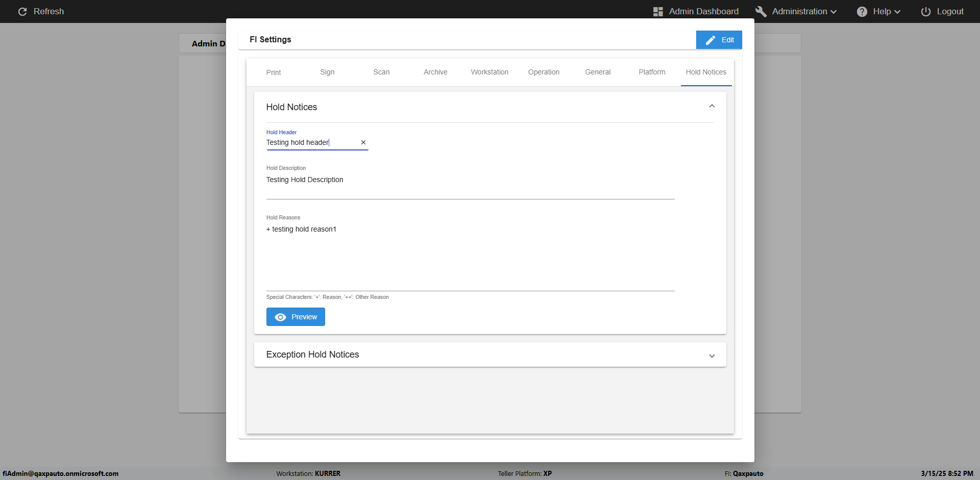Screen dimensions: 980x480
Task: Switch to the Workstation tab
Action: pos(489,72)
